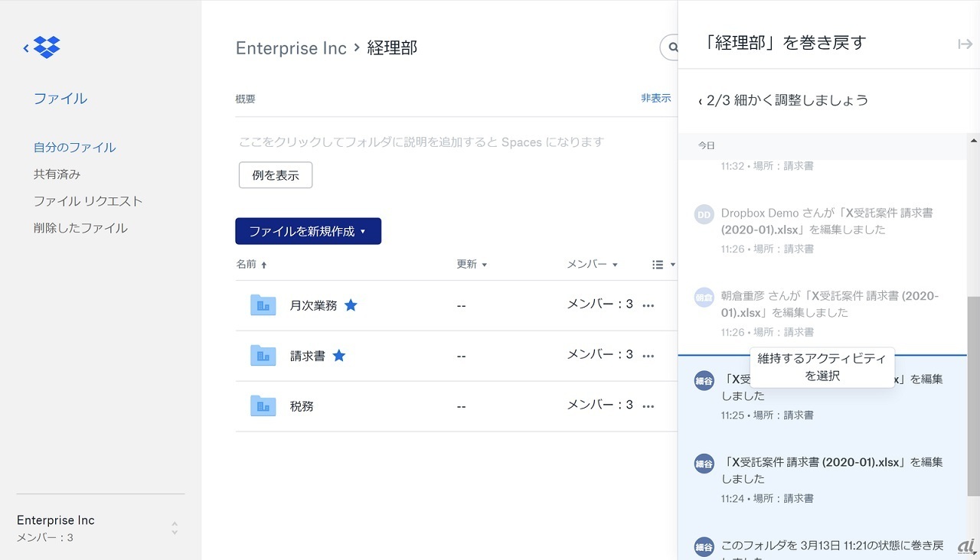Open the 税務 folder icon
The image size is (980, 560).
263,406
